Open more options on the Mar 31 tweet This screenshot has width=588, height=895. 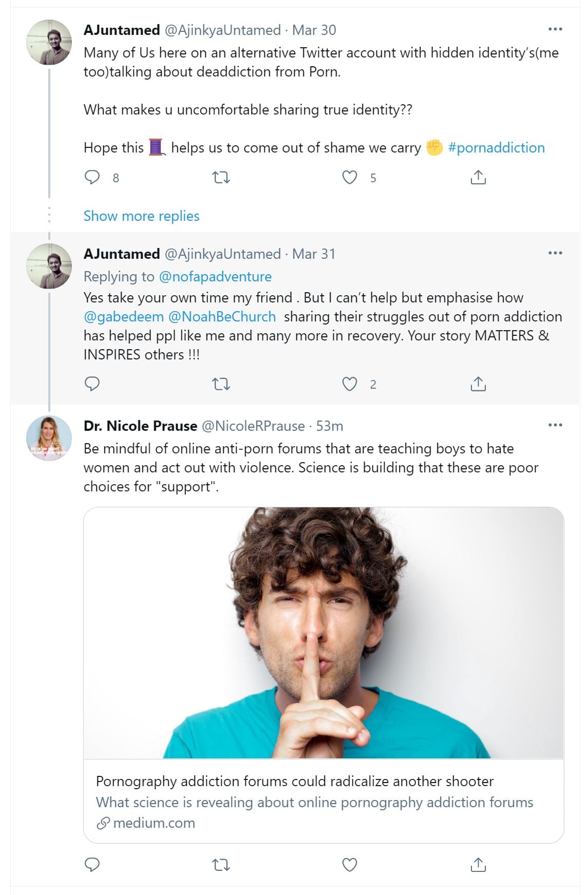pyautogui.click(x=555, y=253)
